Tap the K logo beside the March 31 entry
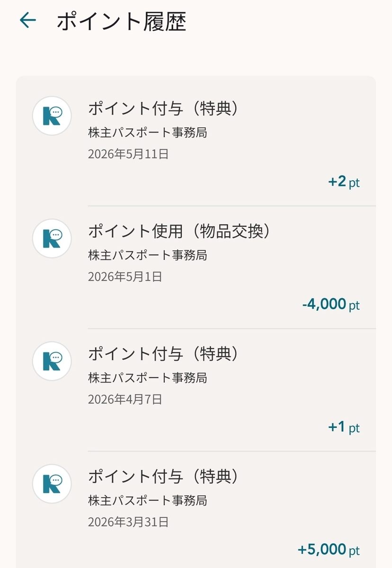This screenshot has width=392, height=568. tap(52, 484)
